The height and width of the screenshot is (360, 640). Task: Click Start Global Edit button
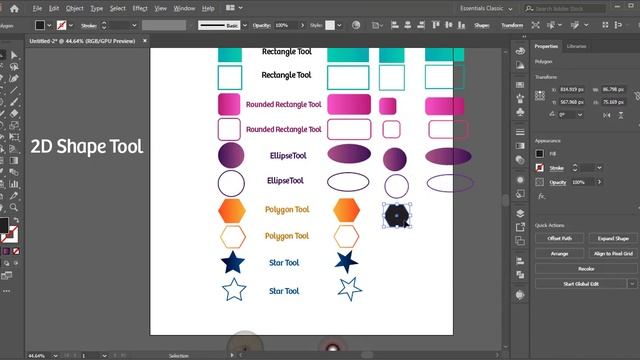pos(581,284)
